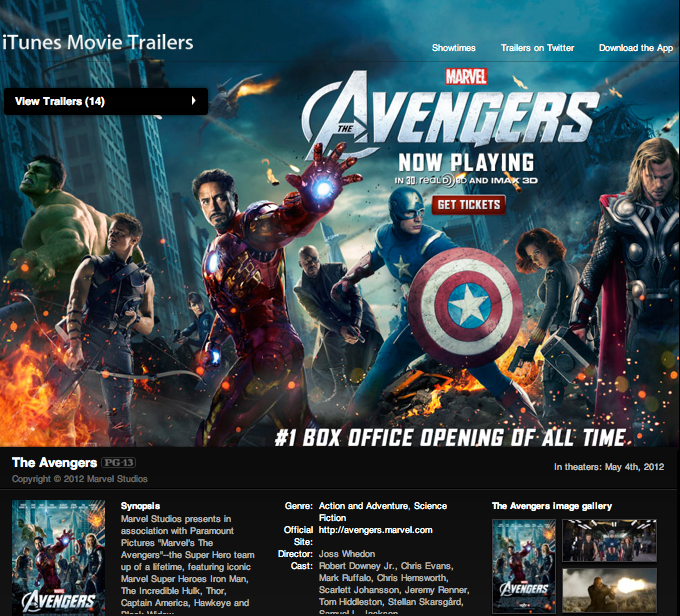Click the Avengers logo in the banner
The image size is (680, 616).
[451, 114]
